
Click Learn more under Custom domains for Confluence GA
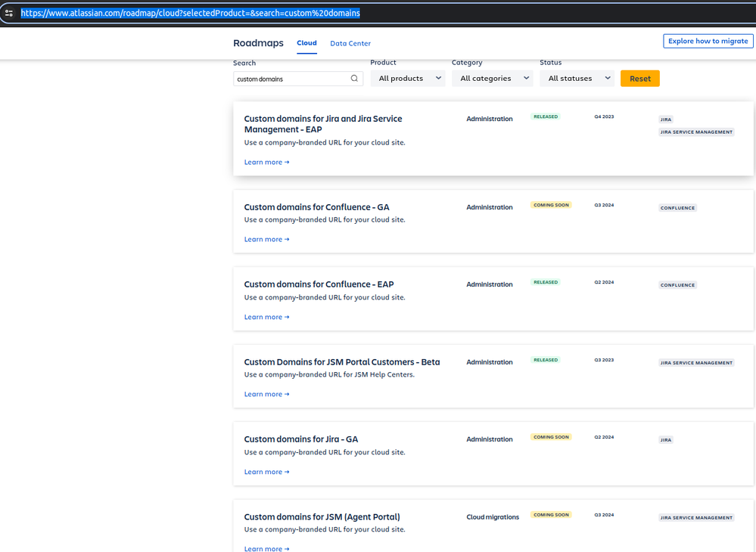[266, 239]
